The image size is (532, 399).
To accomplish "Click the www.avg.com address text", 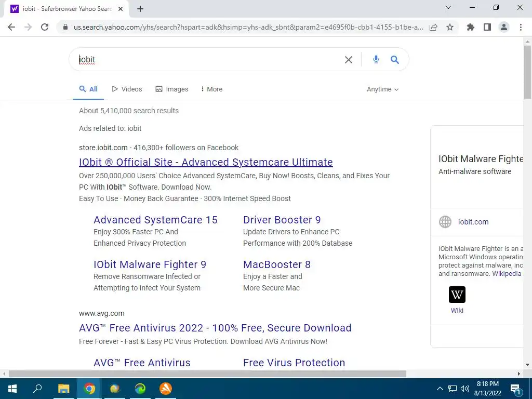I will (x=101, y=313).
